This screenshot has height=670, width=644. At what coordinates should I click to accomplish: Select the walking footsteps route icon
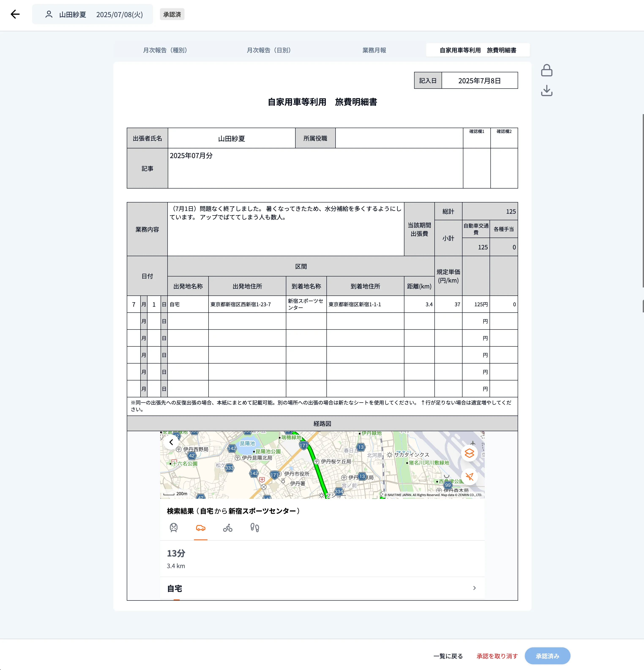(255, 528)
